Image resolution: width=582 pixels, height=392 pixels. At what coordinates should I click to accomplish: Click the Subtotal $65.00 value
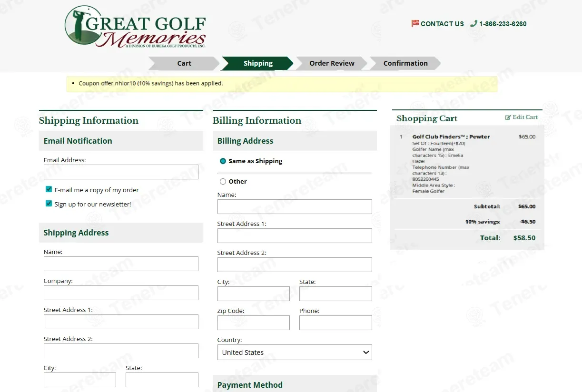[527, 206]
